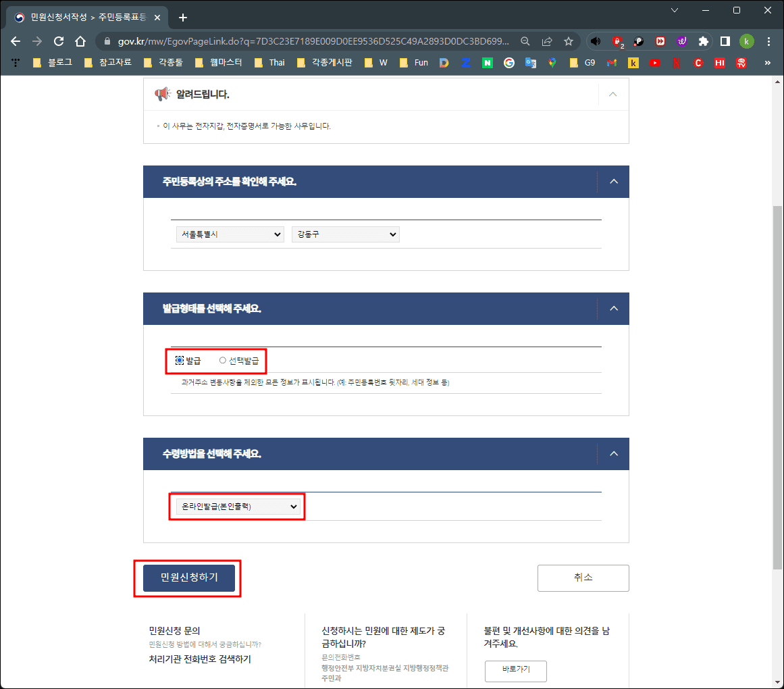Screen dimensions: 784x689
Task: Open the green Naver bookmark icon
Action: click(487, 62)
